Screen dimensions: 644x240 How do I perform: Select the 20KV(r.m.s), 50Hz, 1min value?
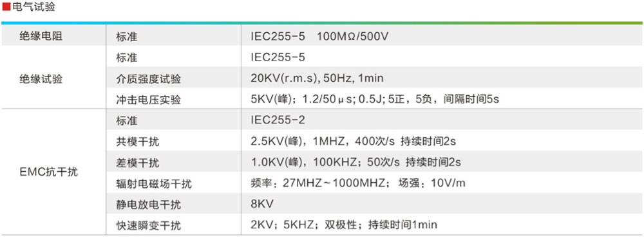[x=317, y=78]
